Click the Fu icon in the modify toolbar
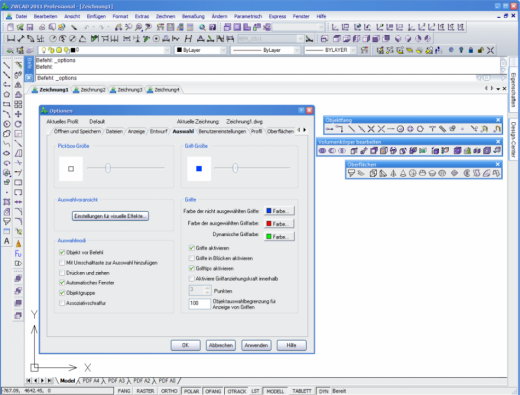The width and height of the screenshot is (520, 395). (x=18, y=254)
